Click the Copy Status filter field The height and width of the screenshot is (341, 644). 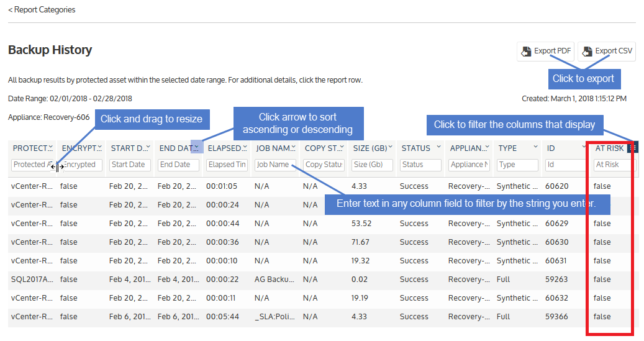tap(324, 165)
